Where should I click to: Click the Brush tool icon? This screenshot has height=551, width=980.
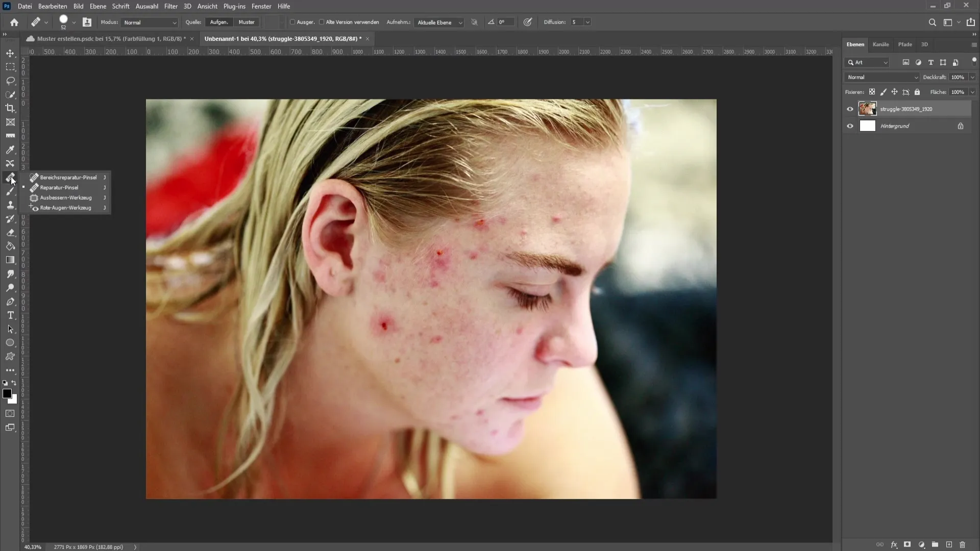click(10, 191)
